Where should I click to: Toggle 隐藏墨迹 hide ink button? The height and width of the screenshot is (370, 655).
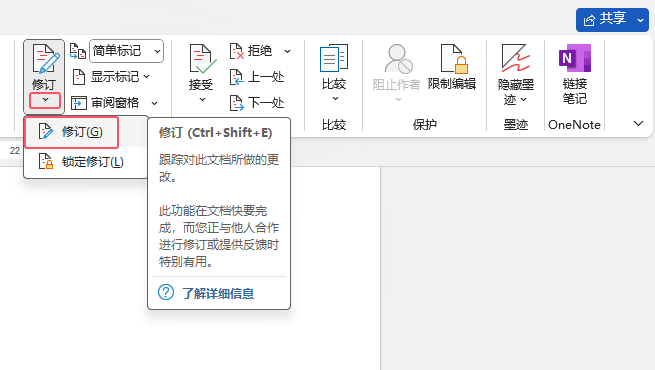[516, 67]
